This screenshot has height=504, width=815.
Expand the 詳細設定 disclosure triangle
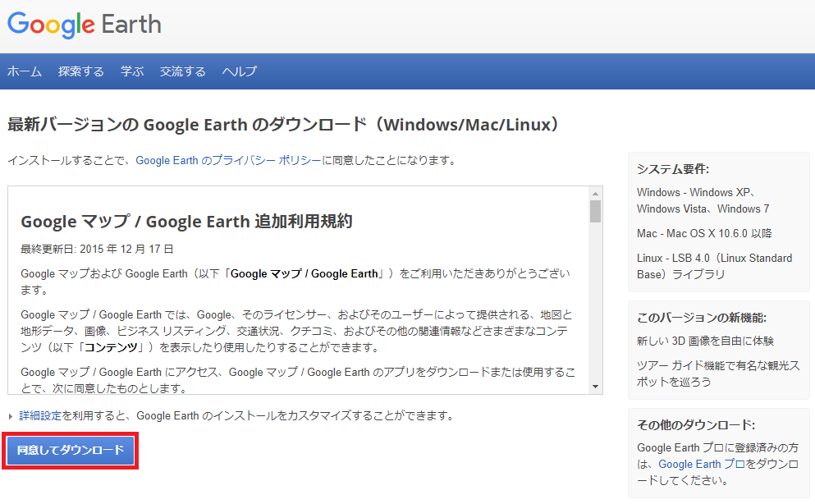[x=11, y=416]
